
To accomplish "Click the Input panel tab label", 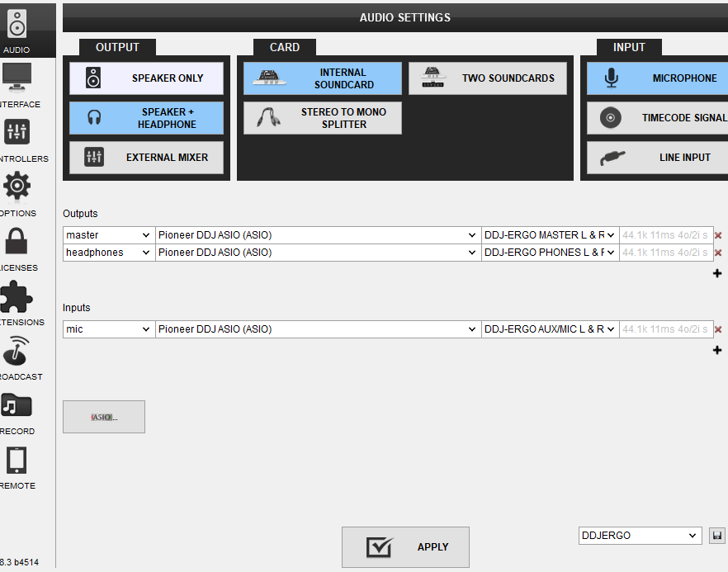I will click(x=629, y=47).
